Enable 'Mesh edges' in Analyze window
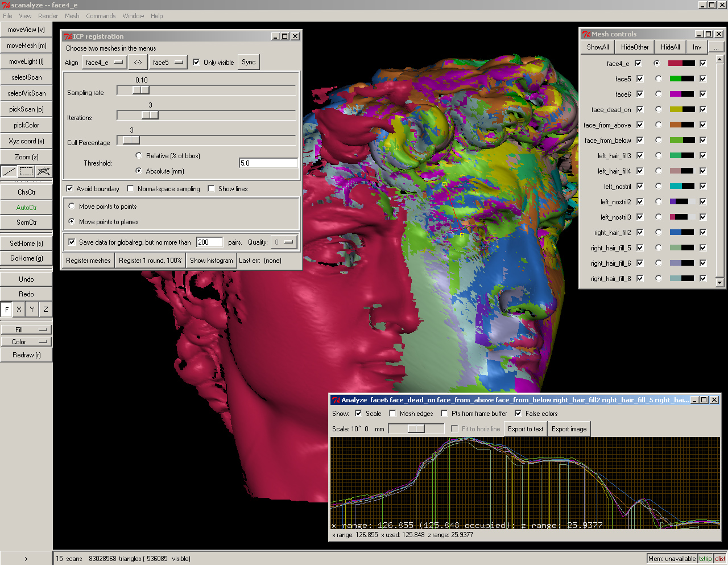The width and height of the screenshot is (728, 565). pyautogui.click(x=392, y=414)
